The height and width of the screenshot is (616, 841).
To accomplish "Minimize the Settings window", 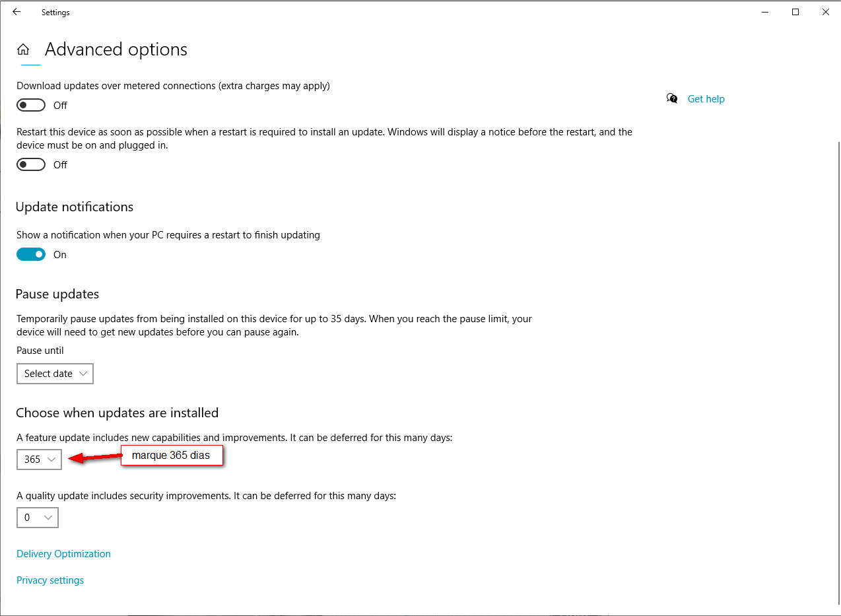I will (x=765, y=12).
